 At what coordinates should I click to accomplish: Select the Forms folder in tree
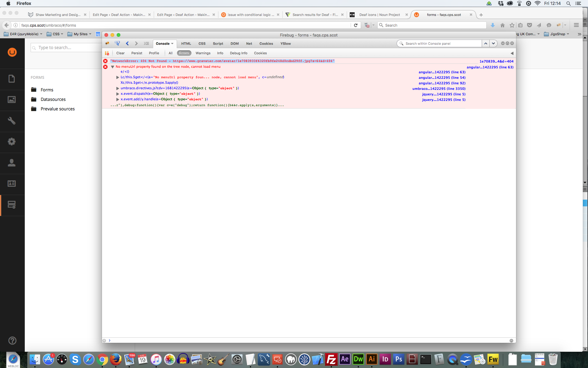pyautogui.click(x=47, y=90)
